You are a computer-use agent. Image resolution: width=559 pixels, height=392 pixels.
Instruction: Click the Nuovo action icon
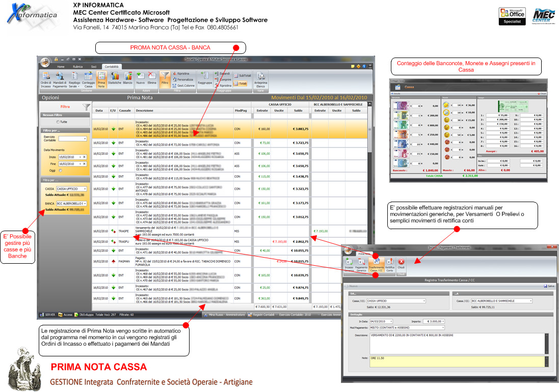(x=141, y=78)
